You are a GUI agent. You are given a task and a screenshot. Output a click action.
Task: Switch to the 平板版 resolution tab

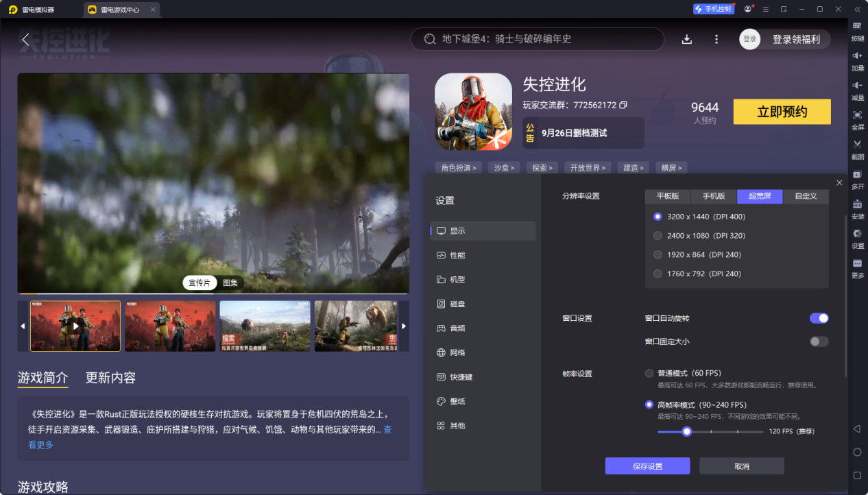click(667, 196)
